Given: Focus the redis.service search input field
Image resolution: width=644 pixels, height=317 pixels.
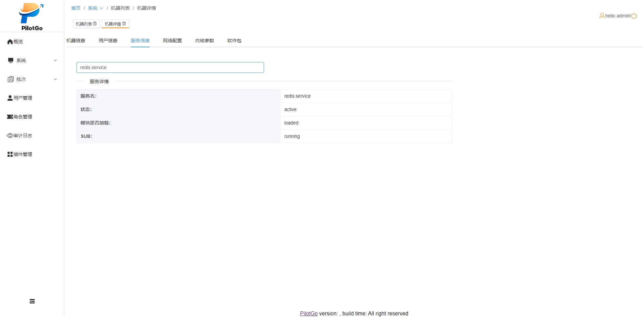Looking at the screenshot, I should tap(170, 67).
